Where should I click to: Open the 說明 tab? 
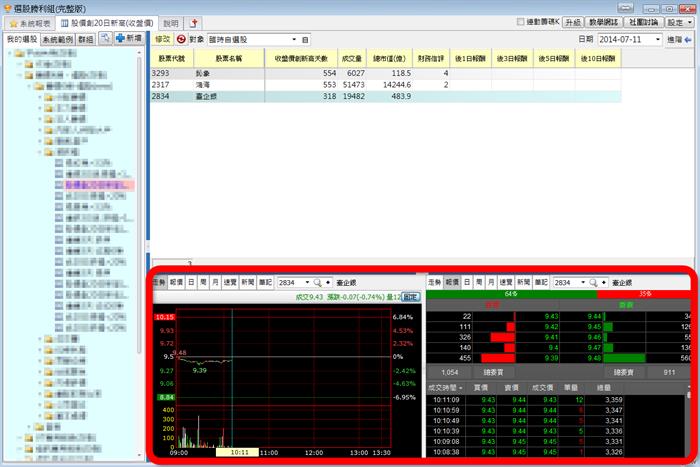coord(171,23)
